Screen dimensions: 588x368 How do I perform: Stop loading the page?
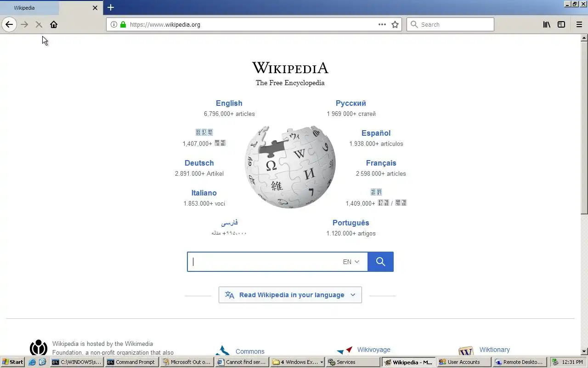[39, 24]
